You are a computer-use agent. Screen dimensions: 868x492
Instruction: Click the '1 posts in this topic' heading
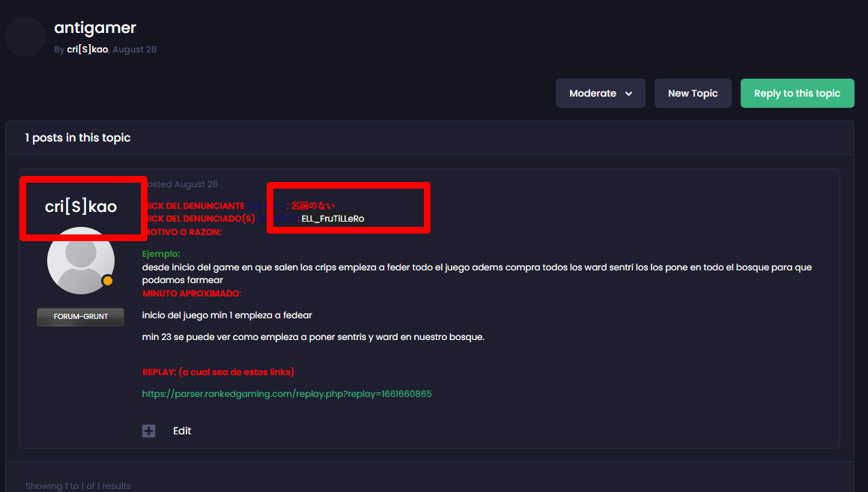78,138
